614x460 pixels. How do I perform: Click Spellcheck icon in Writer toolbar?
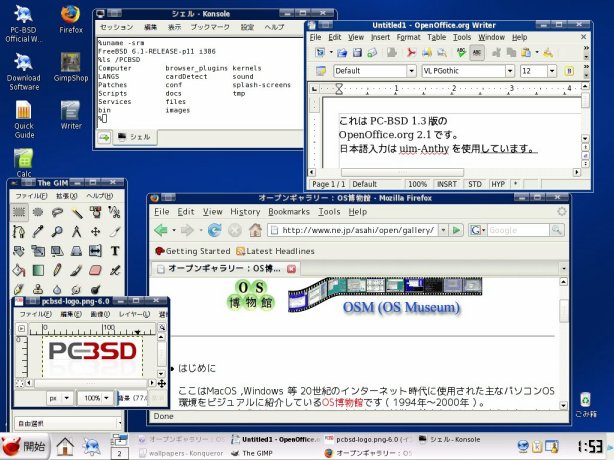pyautogui.click(x=461, y=52)
